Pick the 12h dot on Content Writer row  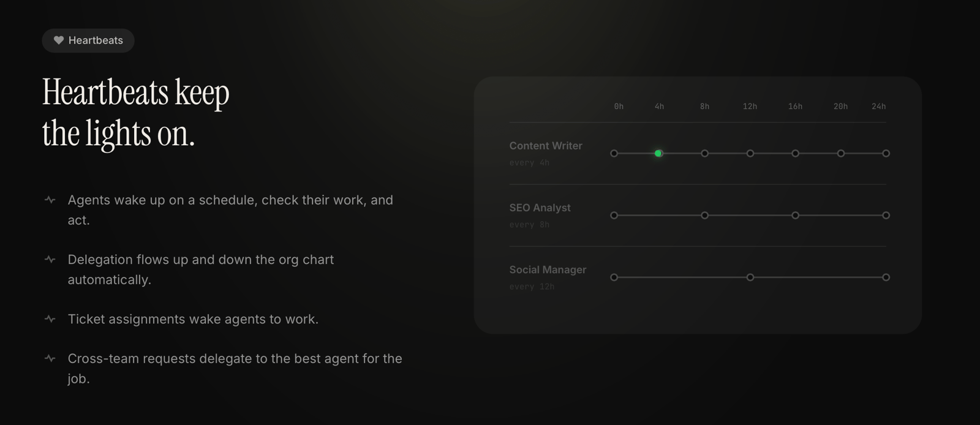[750, 154]
